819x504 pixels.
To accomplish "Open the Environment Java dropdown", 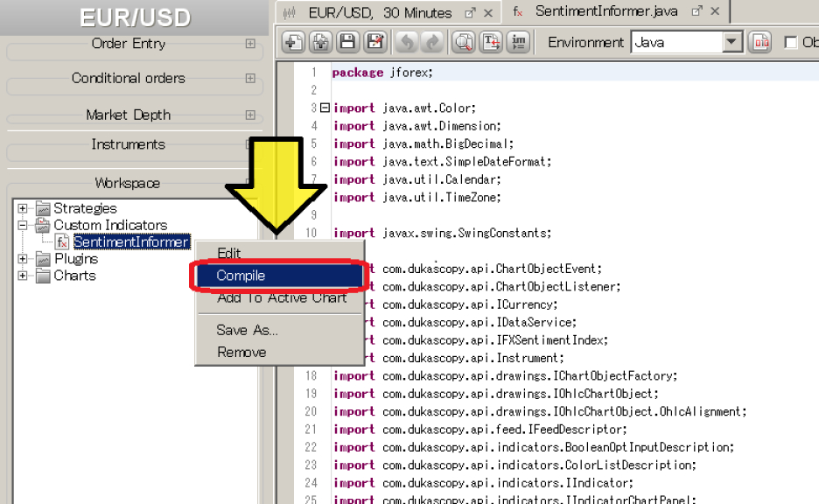I will 732,42.
